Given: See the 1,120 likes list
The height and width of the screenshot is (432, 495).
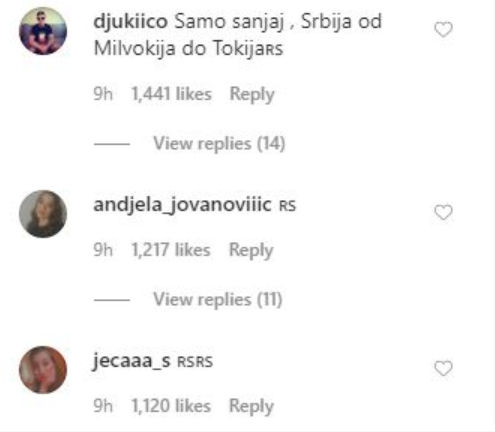Looking at the screenshot, I should 171,406.
